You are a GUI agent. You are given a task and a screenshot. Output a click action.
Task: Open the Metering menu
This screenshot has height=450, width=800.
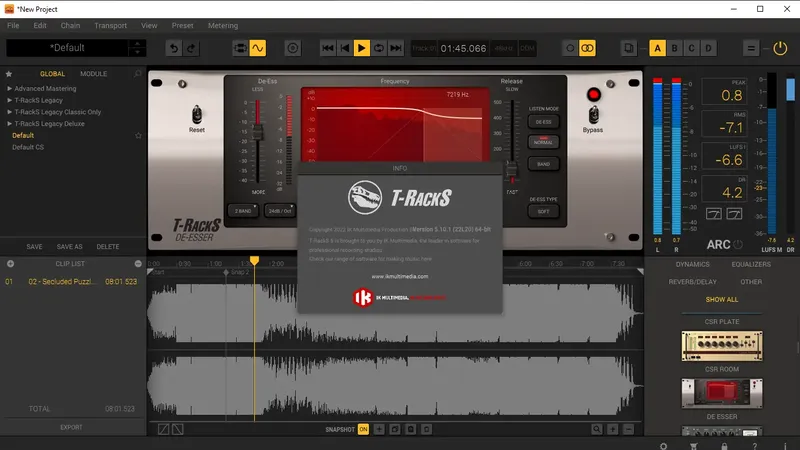(x=222, y=26)
